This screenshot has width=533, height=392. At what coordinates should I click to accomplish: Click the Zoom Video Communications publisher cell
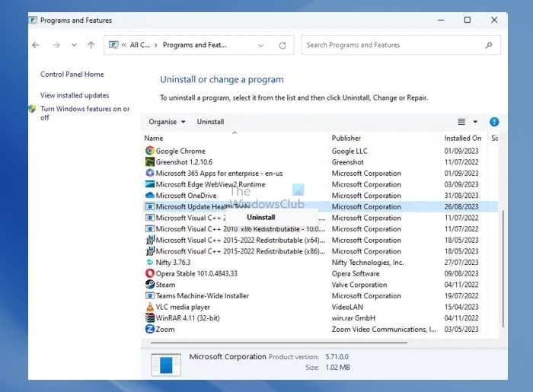[384, 329]
